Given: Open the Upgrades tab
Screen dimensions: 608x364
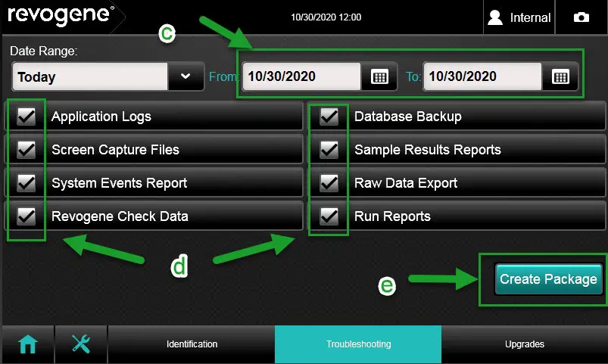Looking at the screenshot, I should [x=524, y=344].
